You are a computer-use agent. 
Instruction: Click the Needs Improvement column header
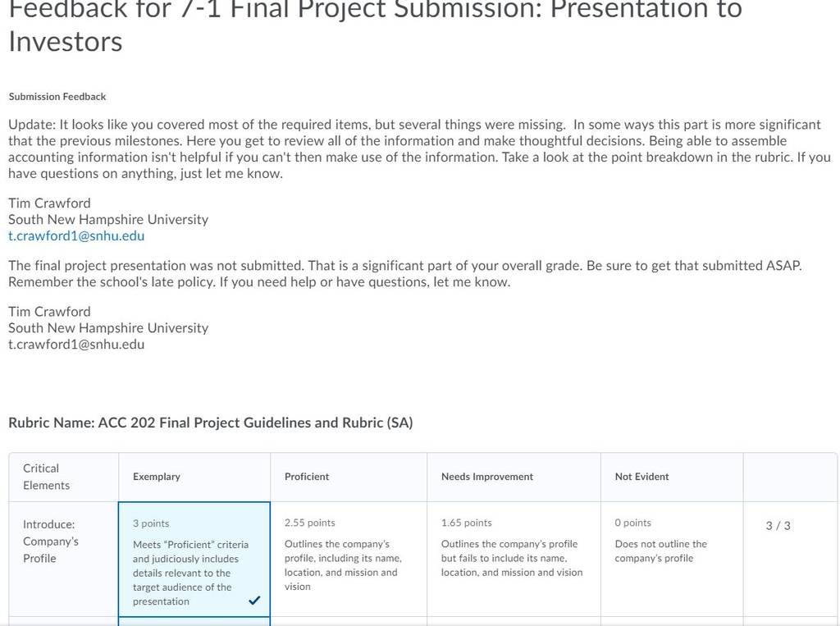[487, 477]
